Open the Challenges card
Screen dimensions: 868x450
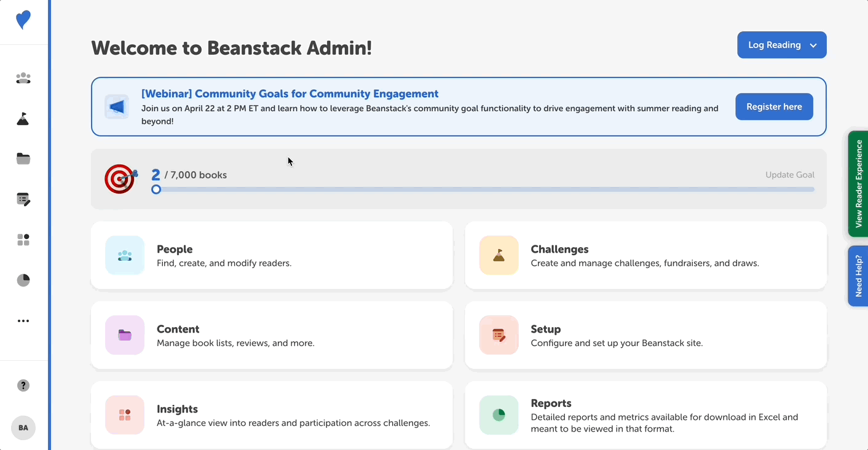coord(645,255)
